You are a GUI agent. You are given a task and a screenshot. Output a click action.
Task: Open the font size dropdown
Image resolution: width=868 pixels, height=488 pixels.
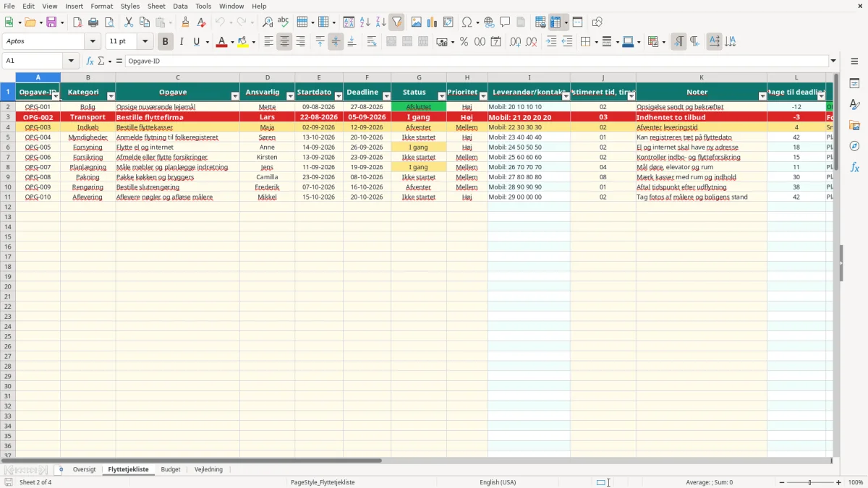[x=145, y=42]
